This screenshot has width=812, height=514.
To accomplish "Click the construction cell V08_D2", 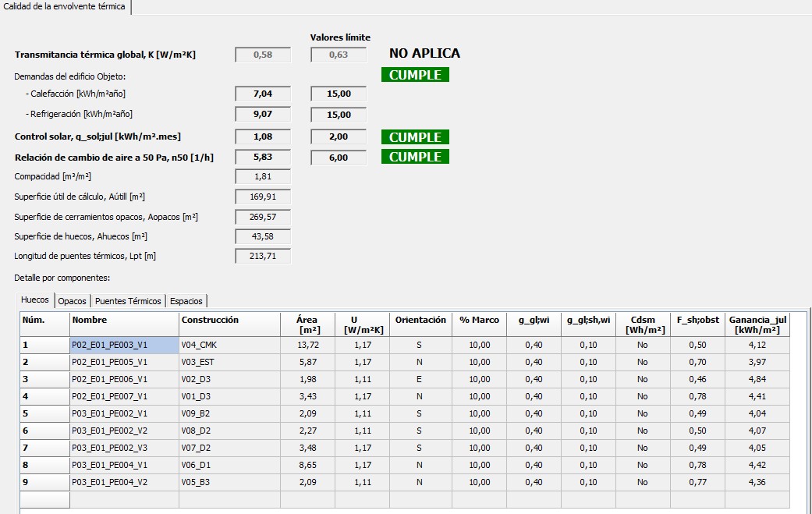I will coord(229,431).
